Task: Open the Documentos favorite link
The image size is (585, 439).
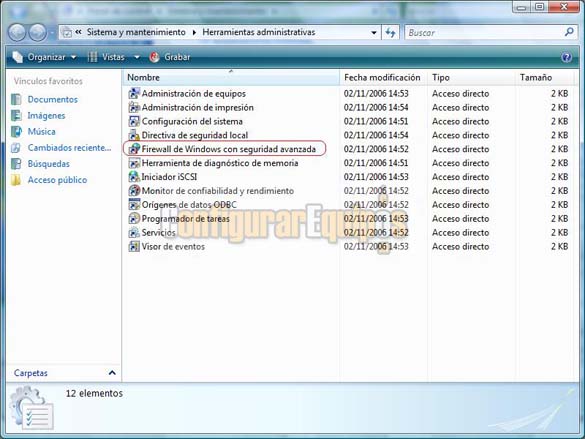Action: pos(53,100)
